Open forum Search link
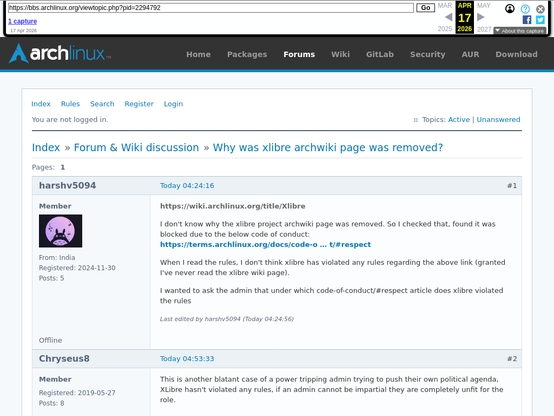 pyautogui.click(x=102, y=104)
